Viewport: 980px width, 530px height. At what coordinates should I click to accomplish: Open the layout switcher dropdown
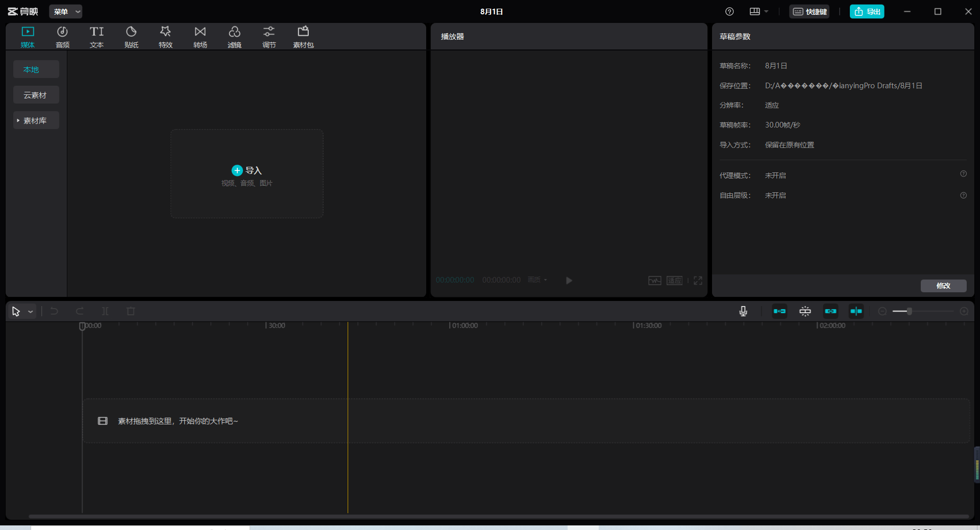[758, 12]
